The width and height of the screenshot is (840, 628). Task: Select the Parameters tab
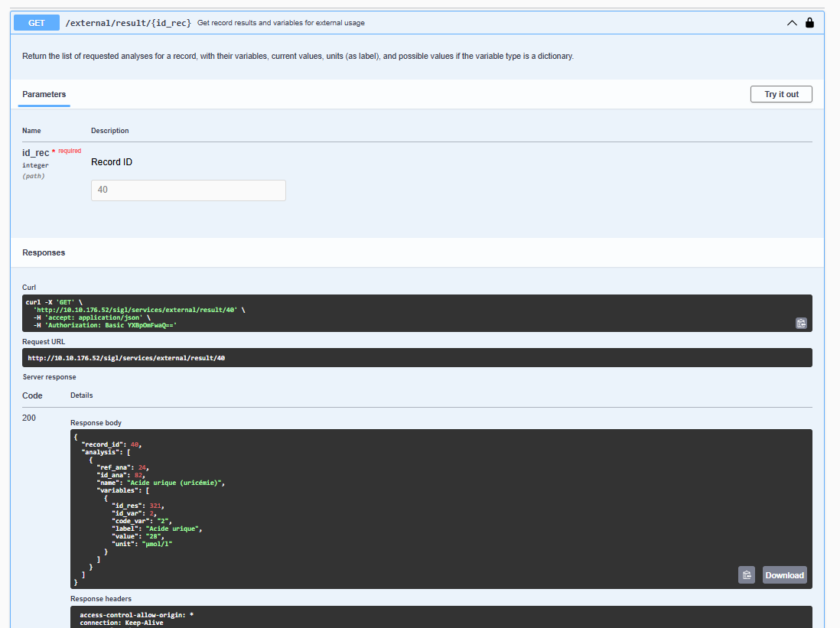(x=44, y=94)
